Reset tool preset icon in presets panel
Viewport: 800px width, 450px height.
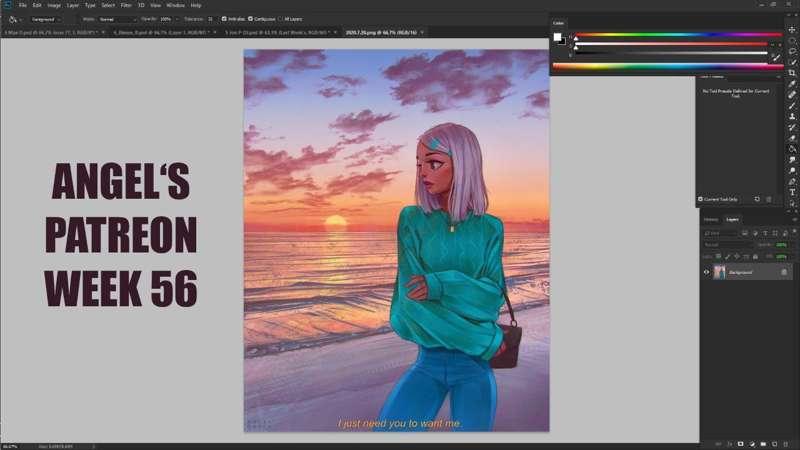click(757, 199)
